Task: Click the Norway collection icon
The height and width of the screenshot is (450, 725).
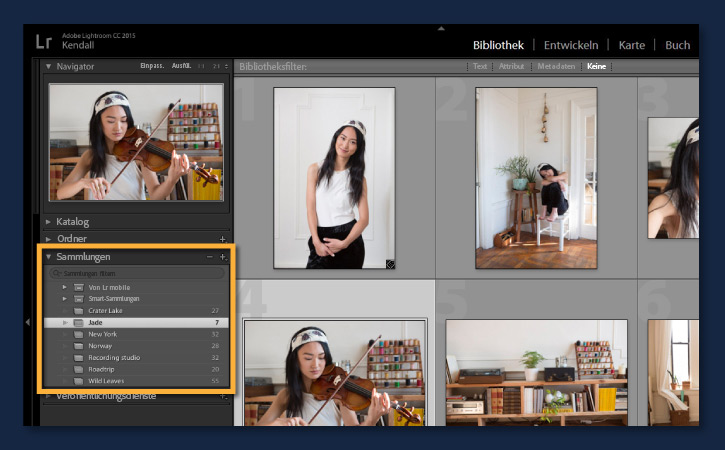Action: (x=79, y=346)
